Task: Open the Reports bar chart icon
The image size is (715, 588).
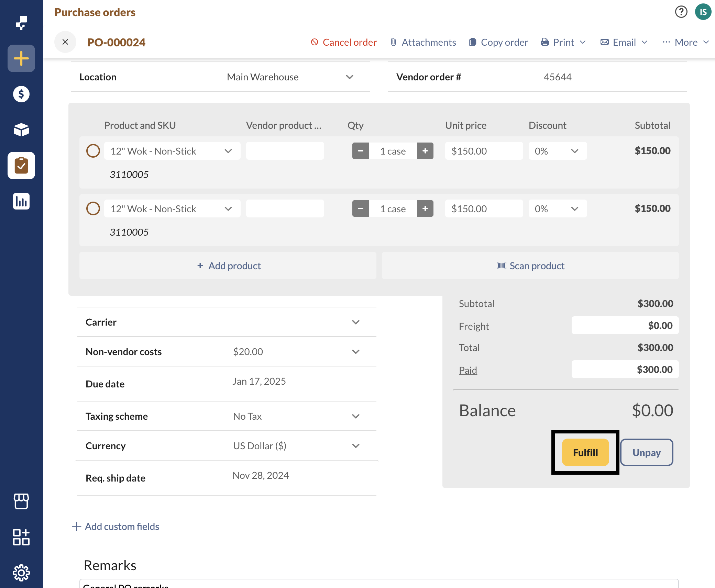Action: (x=21, y=201)
